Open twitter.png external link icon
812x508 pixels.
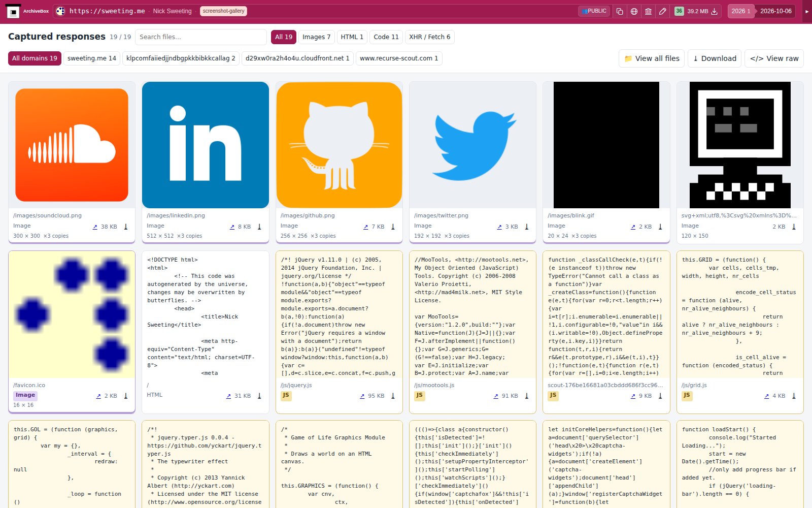[499, 227]
